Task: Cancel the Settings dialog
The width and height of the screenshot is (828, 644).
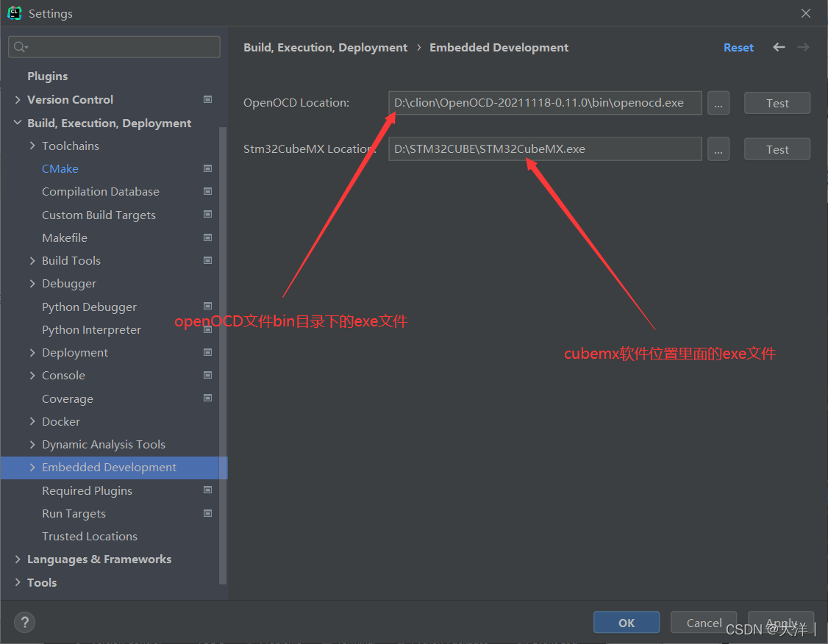Action: 704,623
